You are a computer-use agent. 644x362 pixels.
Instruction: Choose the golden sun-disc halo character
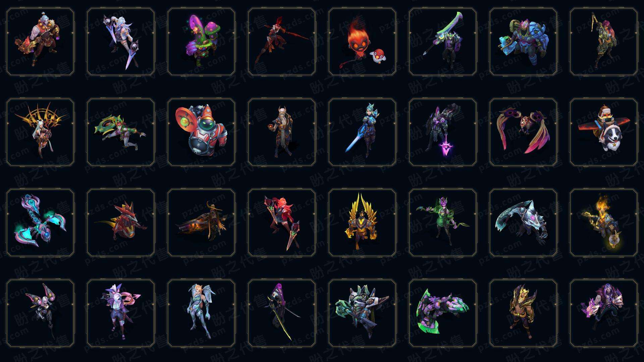click(x=40, y=132)
